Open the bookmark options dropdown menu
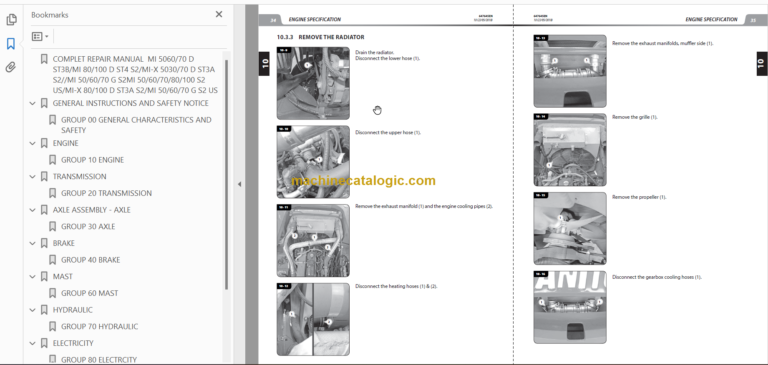768x365 pixels. point(40,36)
